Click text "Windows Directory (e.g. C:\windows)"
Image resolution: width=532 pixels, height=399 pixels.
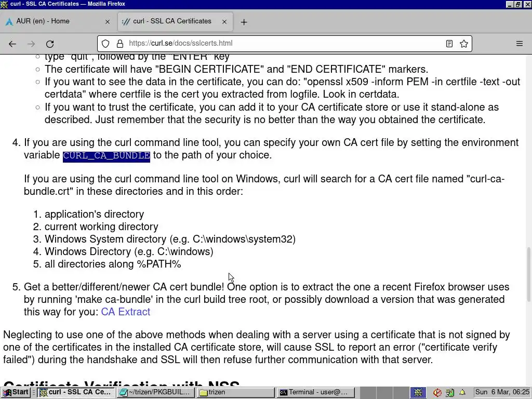[129, 251]
